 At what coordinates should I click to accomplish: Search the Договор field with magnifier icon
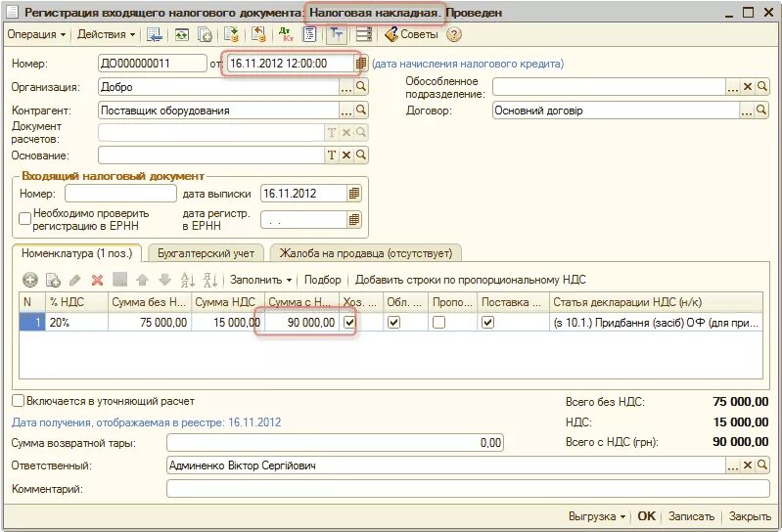tap(761, 111)
